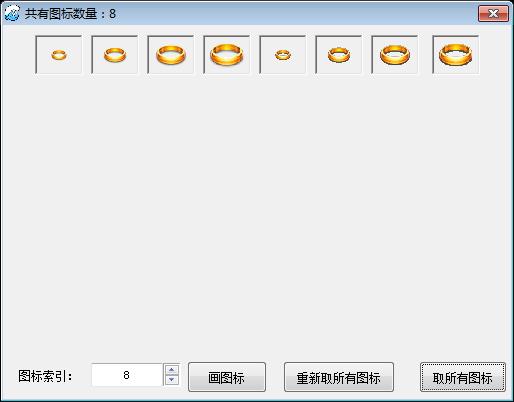
Task: Select the third gold ring icon box
Action: point(171,55)
